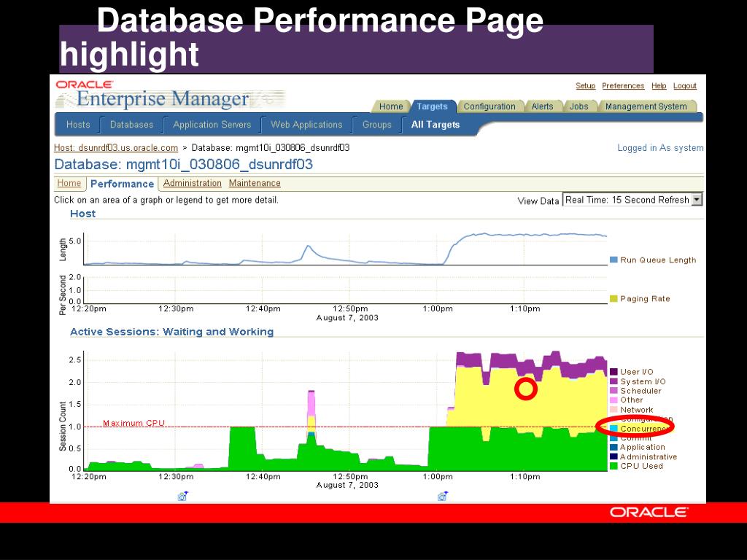
Task: Click the white ORACLE logo in the red footer
Action: pos(649,513)
